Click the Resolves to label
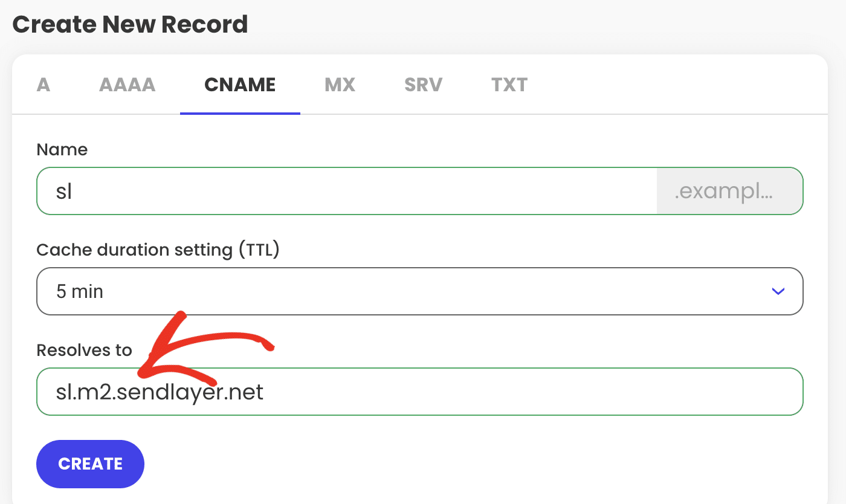Viewport: 846px width, 504px height. point(84,349)
